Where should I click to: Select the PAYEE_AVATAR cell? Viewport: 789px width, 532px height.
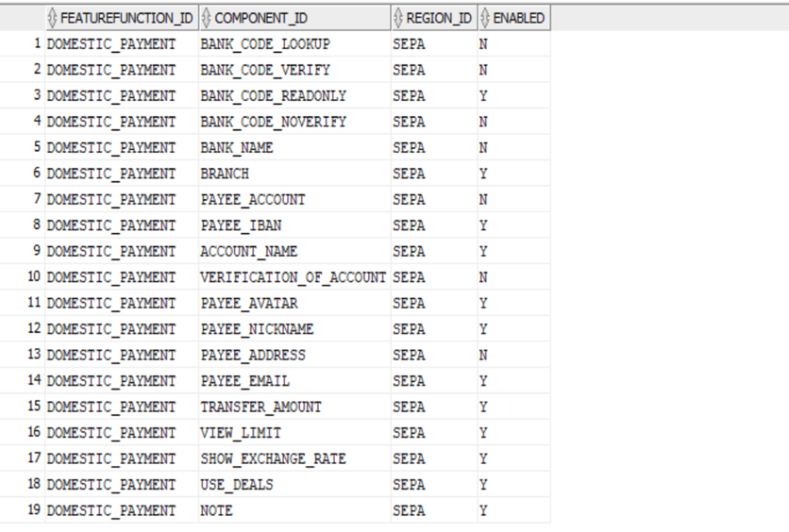294,303
